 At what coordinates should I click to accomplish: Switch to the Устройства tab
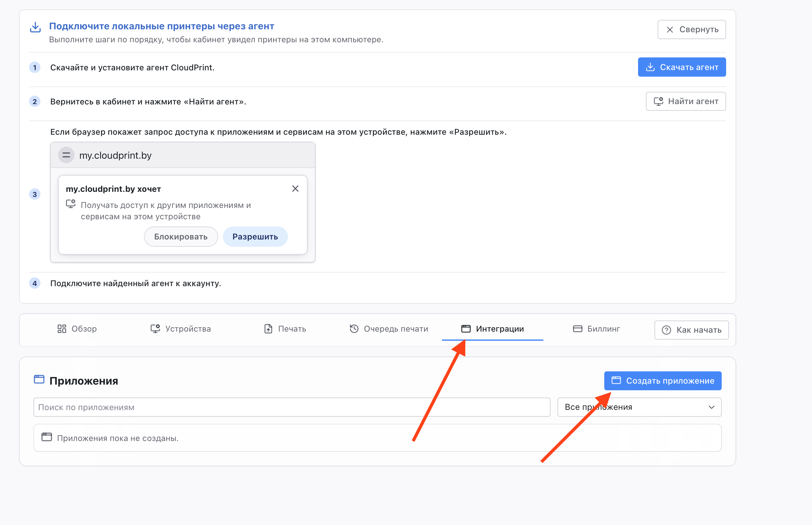tap(181, 329)
